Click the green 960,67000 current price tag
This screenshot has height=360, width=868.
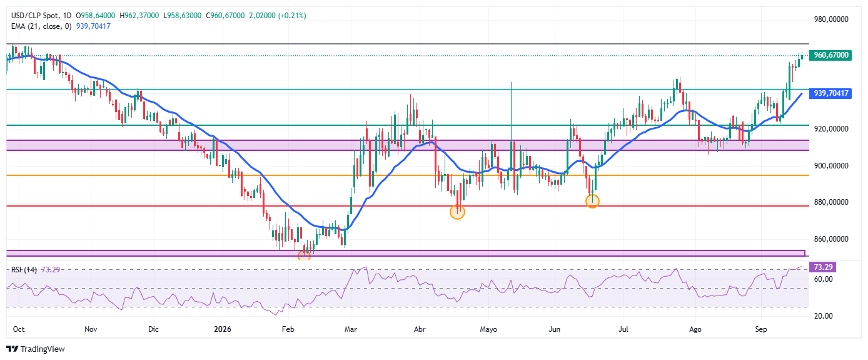click(x=830, y=55)
